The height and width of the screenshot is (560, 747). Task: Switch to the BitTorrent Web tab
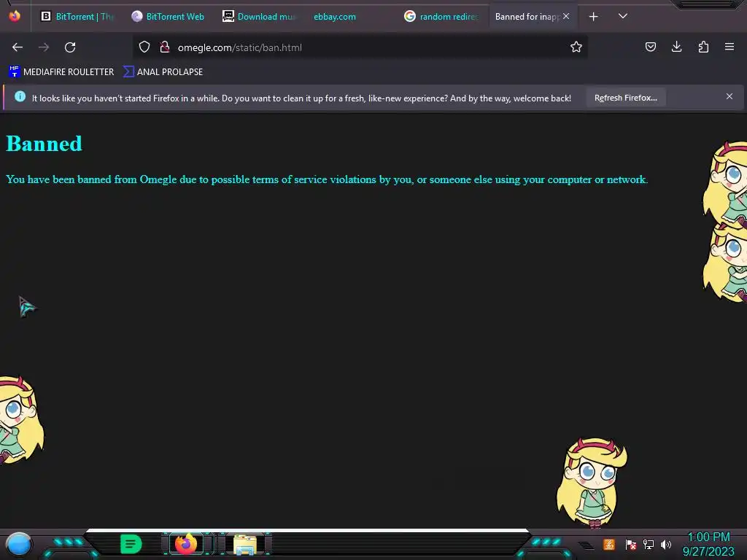point(168,17)
